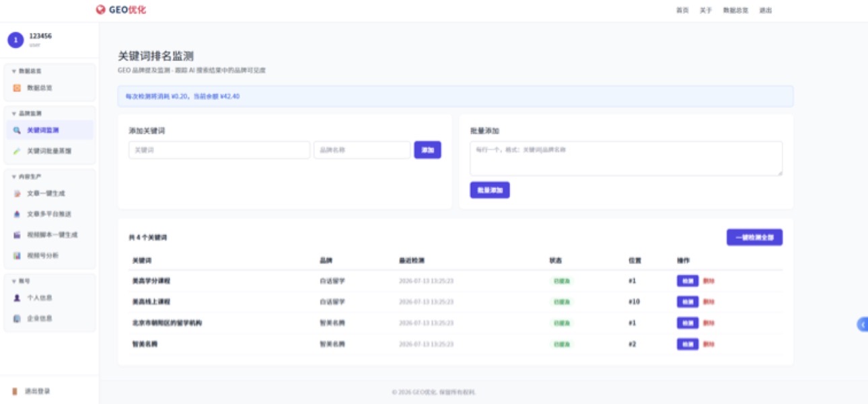868x404 pixels.
Task: Click 删除 in the row ranked #2
Action: pos(709,344)
